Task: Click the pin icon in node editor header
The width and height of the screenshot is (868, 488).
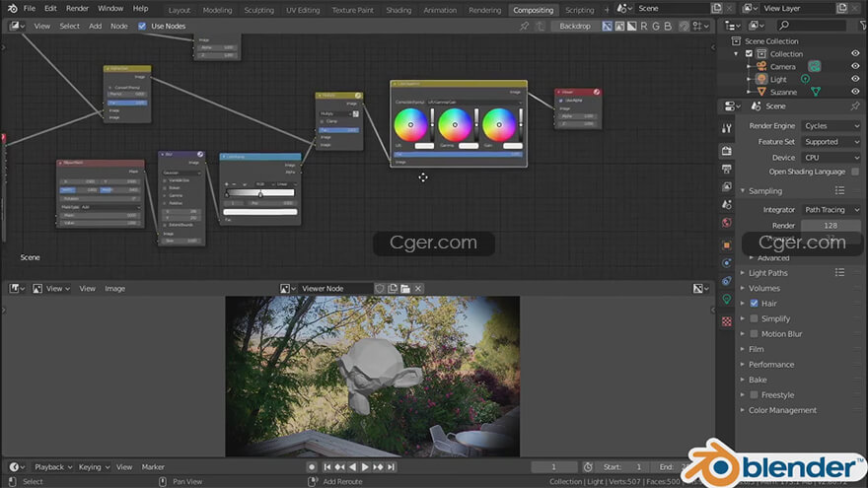Action: [x=524, y=26]
